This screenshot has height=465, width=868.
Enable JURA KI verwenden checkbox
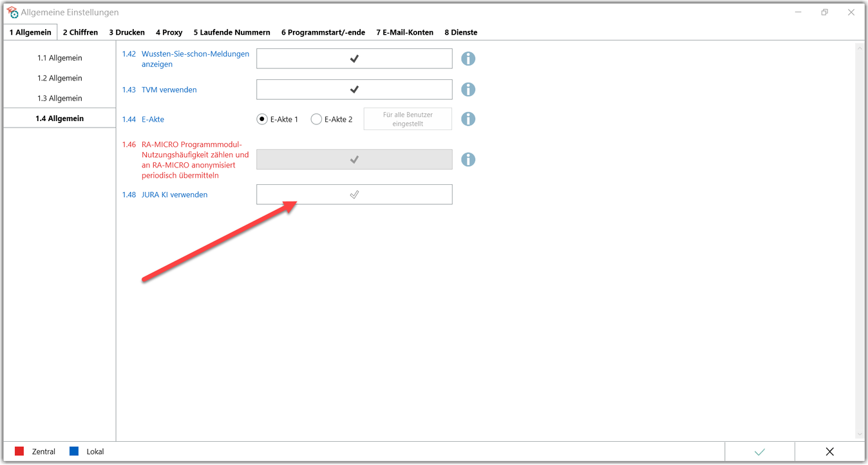pyautogui.click(x=354, y=195)
